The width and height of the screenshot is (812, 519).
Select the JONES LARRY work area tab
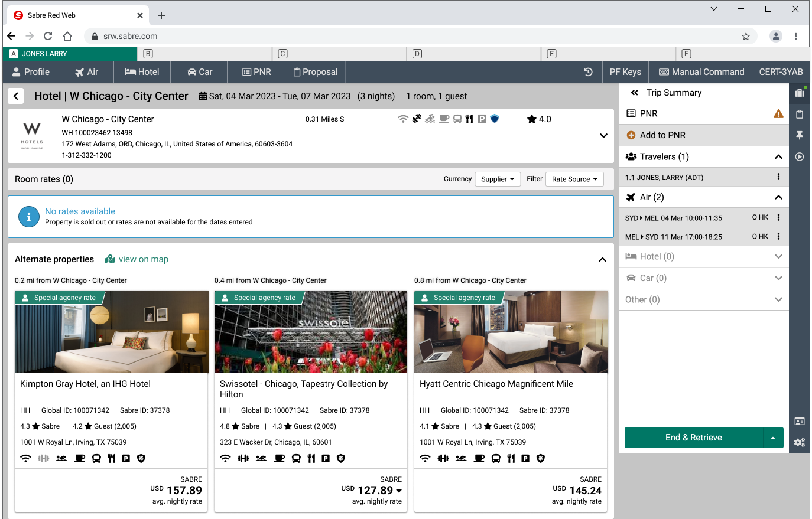click(x=70, y=54)
